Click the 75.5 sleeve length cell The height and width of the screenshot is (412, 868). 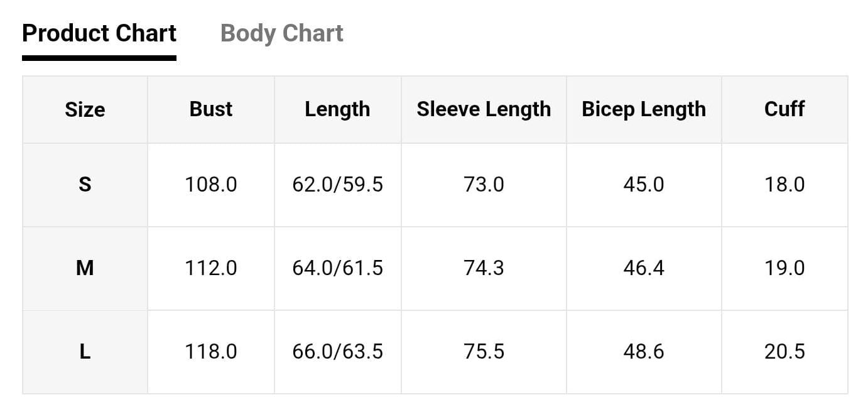click(x=484, y=352)
